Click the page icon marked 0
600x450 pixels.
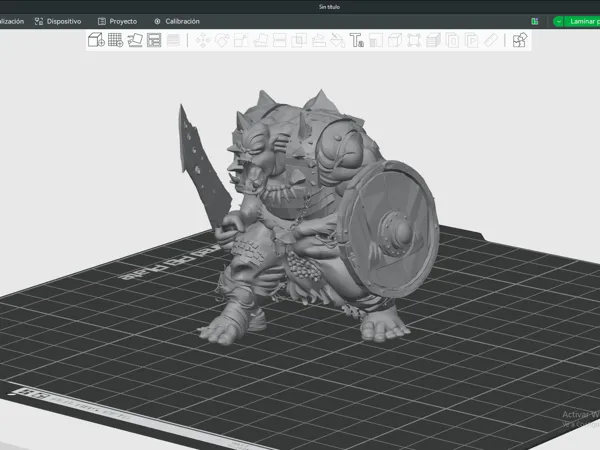click(x=452, y=40)
